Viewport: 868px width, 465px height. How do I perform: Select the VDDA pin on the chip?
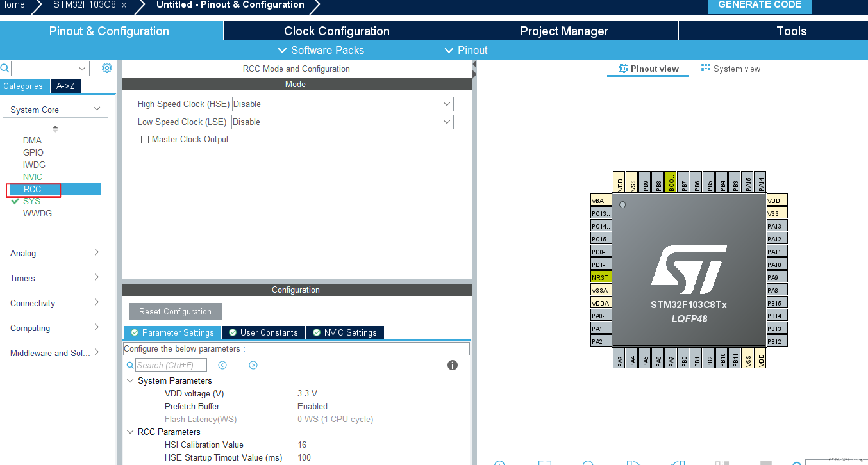601,303
